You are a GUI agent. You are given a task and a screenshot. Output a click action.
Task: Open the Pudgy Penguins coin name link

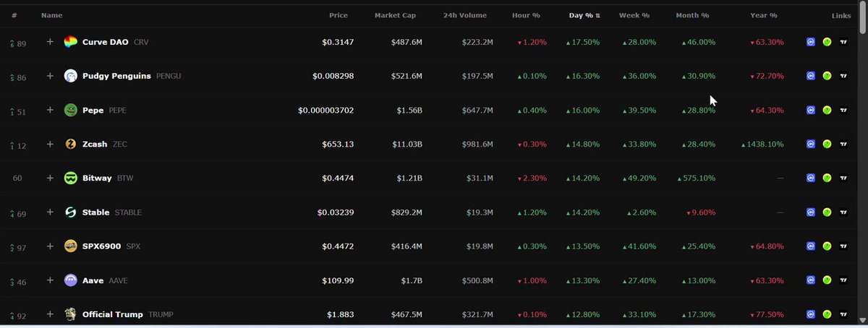tap(117, 77)
